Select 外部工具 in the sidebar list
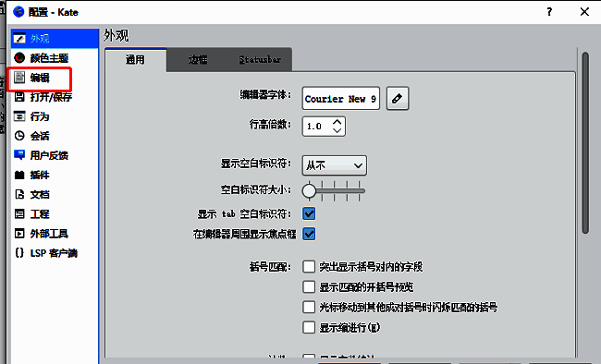 click(x=55, y=234)
